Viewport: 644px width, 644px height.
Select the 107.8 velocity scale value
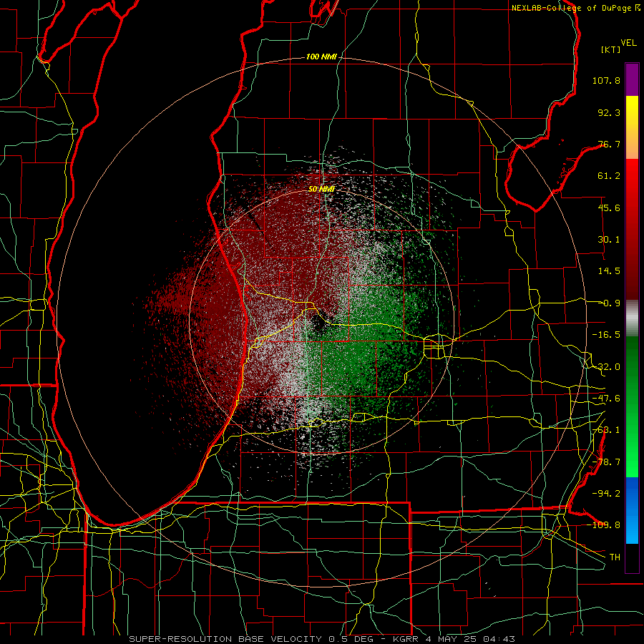pyautogui.click(x=606, y=80)
